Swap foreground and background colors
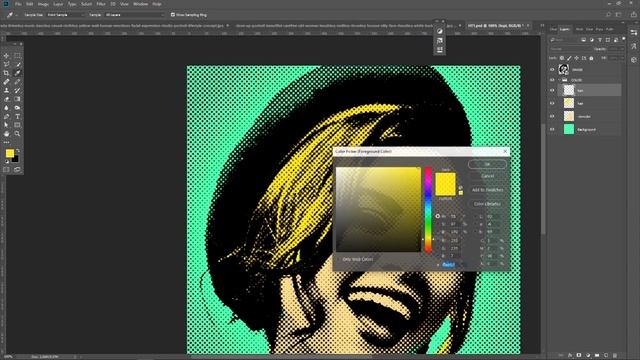 coord(18,151)
